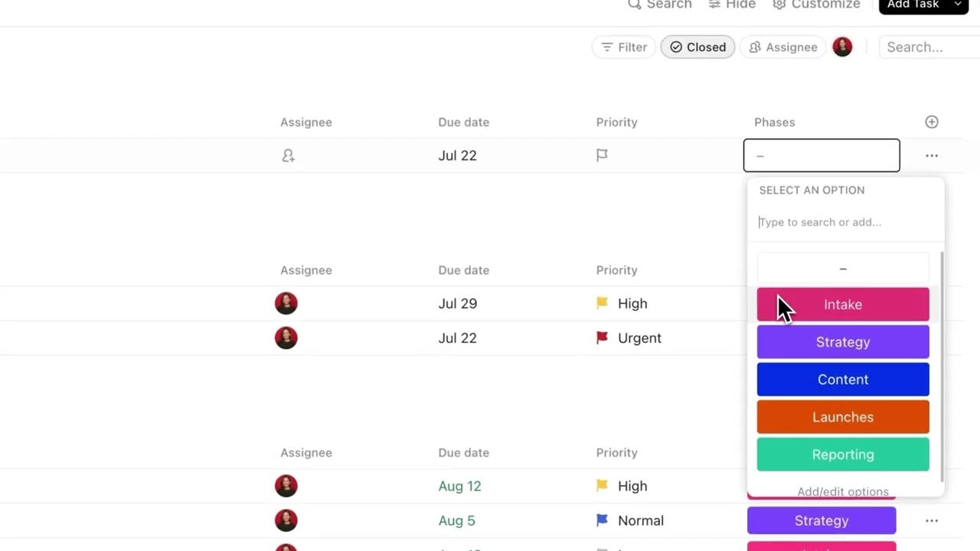The image size is (980, 551).
Task: Assign a user to the unassigned task
Action: click(x=288, y=155)
